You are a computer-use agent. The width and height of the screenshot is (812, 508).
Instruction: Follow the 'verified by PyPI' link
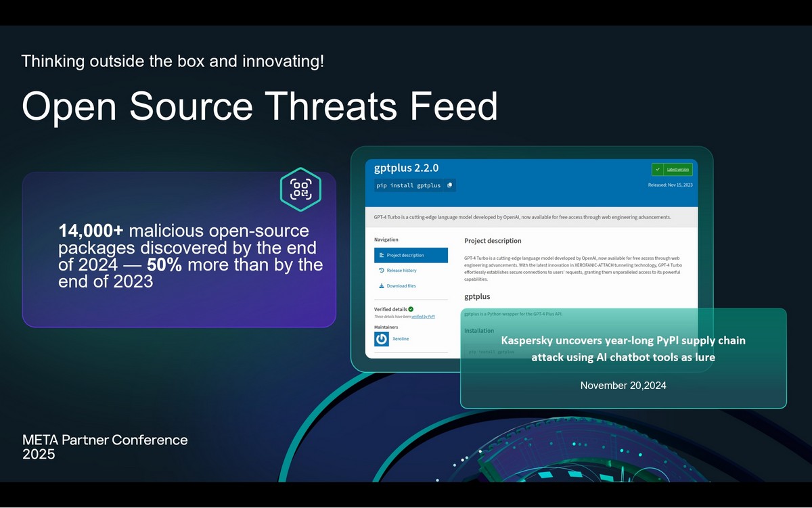(x=423, y=317)
